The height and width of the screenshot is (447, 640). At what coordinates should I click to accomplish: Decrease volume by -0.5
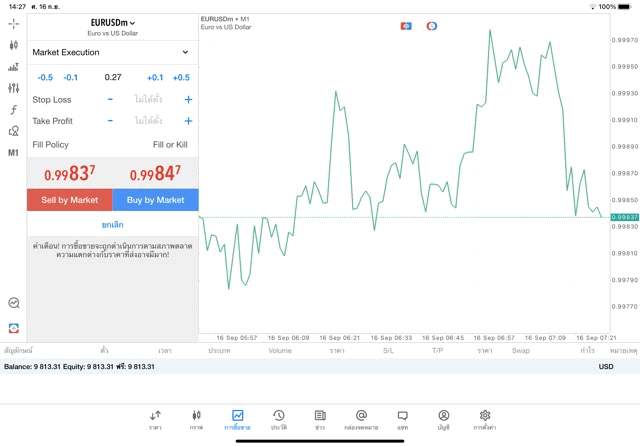(45, 78)
